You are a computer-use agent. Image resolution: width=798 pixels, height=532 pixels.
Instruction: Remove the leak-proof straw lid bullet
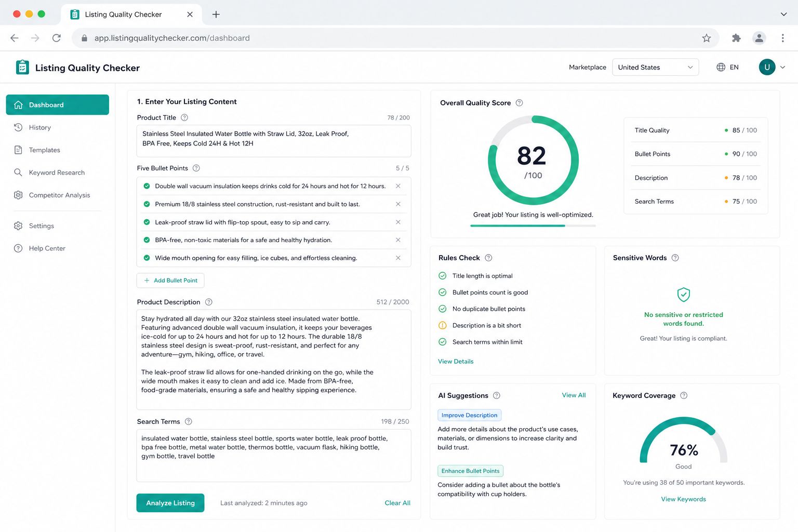tap(398, 222)
